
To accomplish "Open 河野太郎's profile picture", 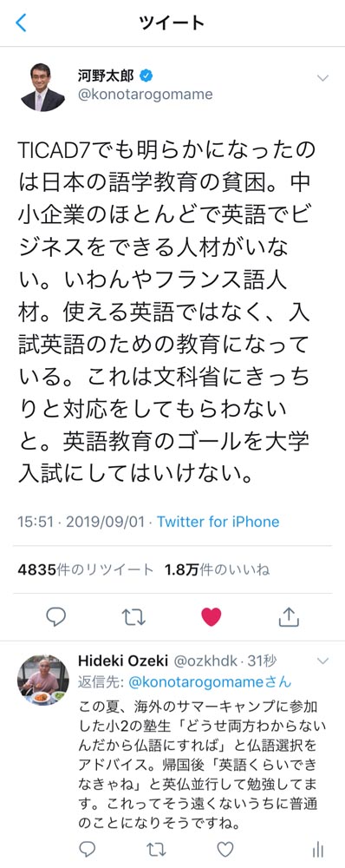I will (x=42, y=87).
